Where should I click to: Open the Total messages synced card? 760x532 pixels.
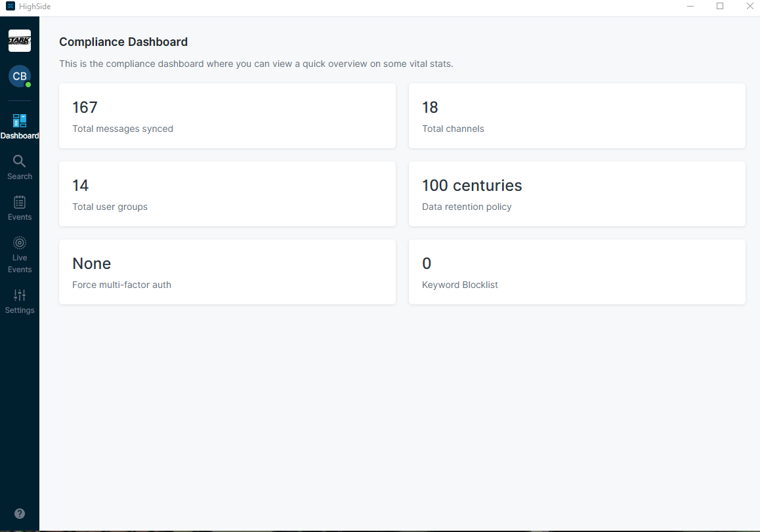(x=227, y=116)
